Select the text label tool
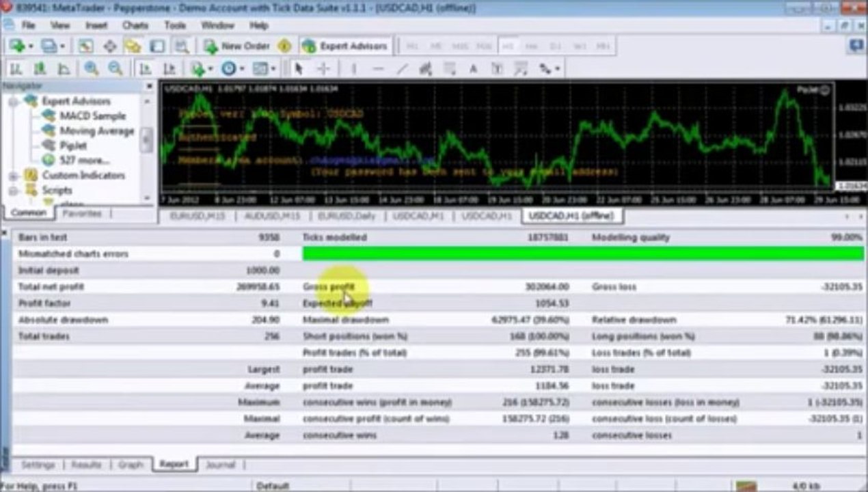Viewport: 868px width, 492px height. 497,68
